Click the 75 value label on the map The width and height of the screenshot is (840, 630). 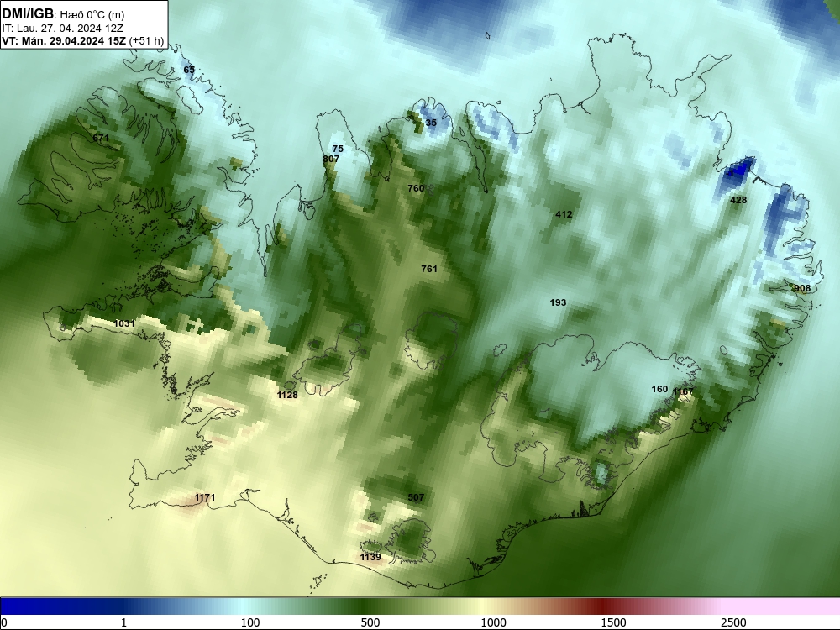click(338, 149)
